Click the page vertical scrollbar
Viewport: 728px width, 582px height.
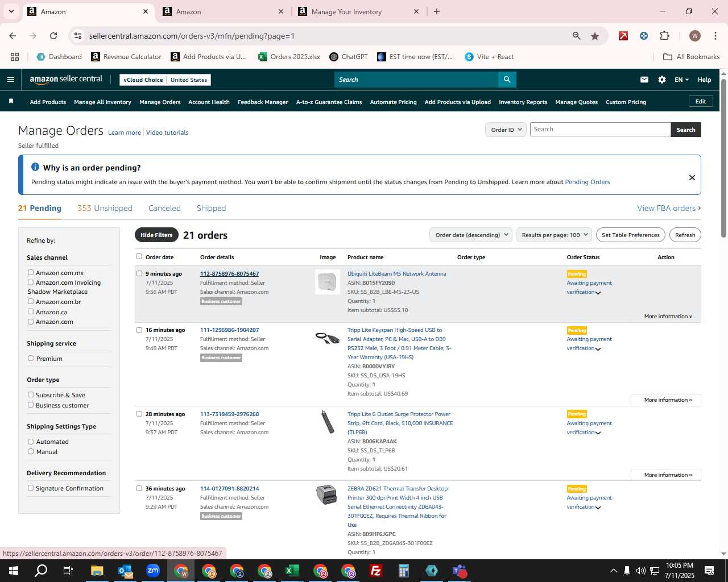point(723,157)
